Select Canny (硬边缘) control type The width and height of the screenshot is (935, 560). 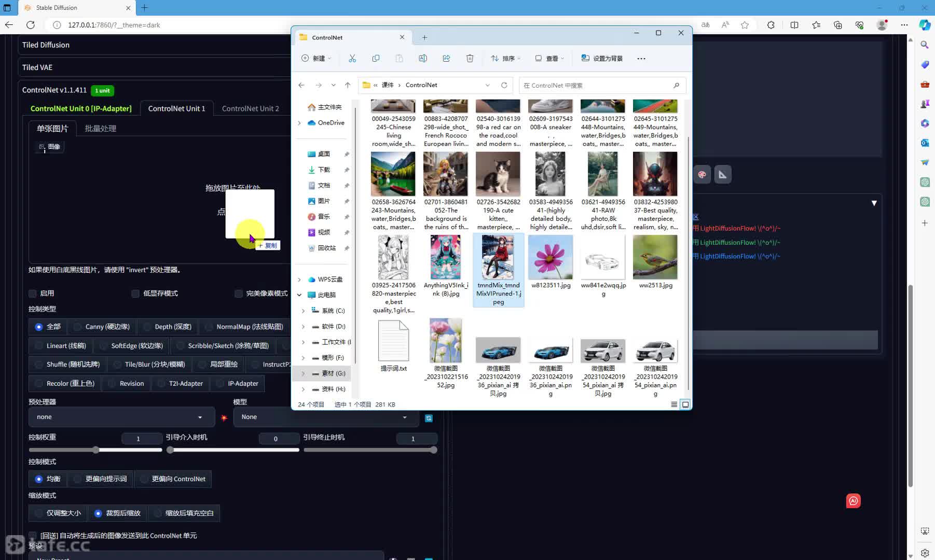(x=101, y=327)
